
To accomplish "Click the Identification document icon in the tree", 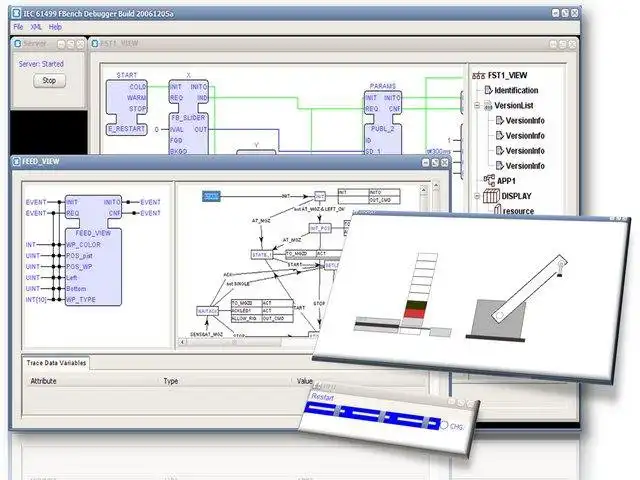I will (x=488, y=90).
